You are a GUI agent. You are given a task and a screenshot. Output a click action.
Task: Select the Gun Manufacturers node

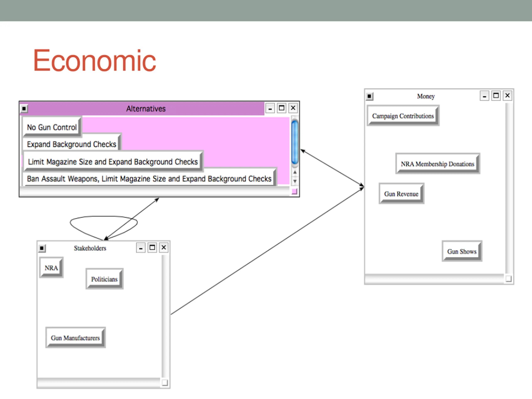pyautogui.click(x=75, y=338)
